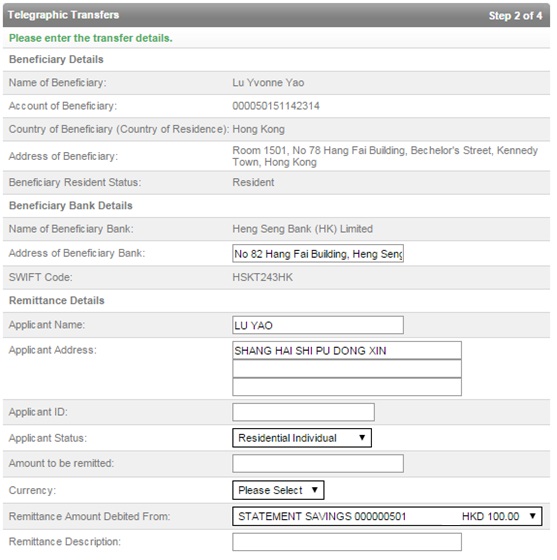Screen dimensions: 557x560
Task: Click the 'Applicant Address:' label
Action: point(52,350)
